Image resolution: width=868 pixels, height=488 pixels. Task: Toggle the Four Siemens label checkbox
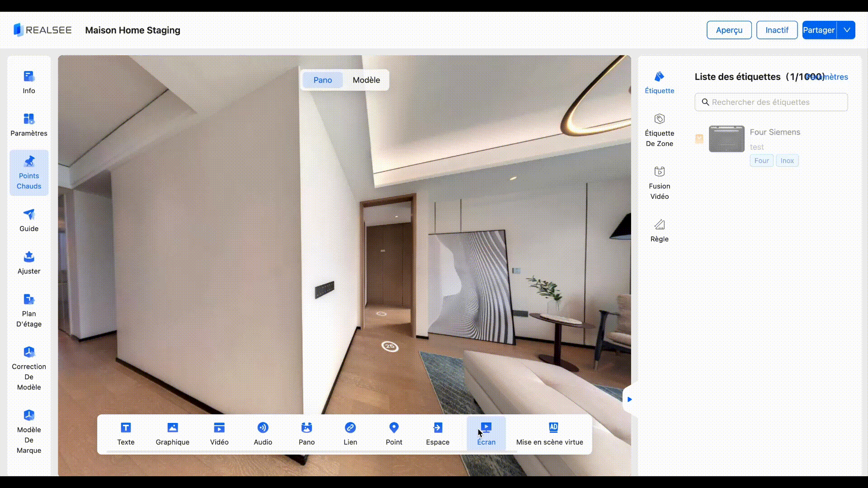pyautogui.click(x=699, y=139)
